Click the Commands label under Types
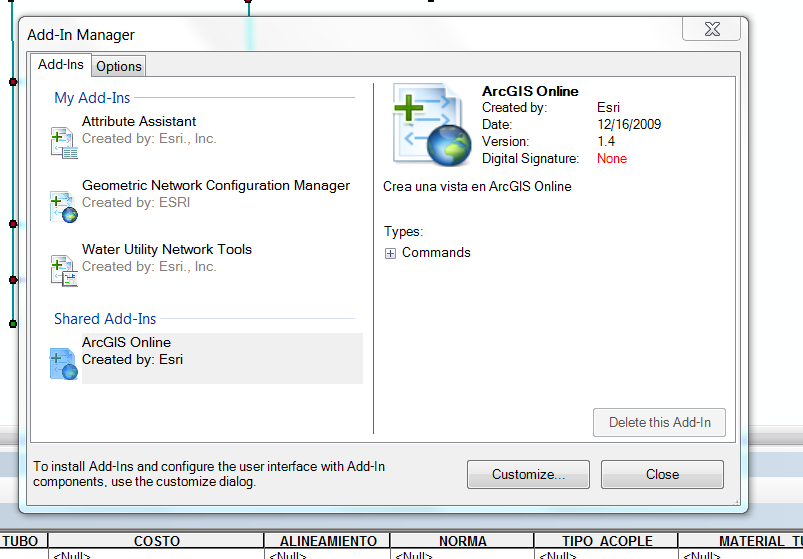Viewport: 803px width, 559px height. point(436,253)
